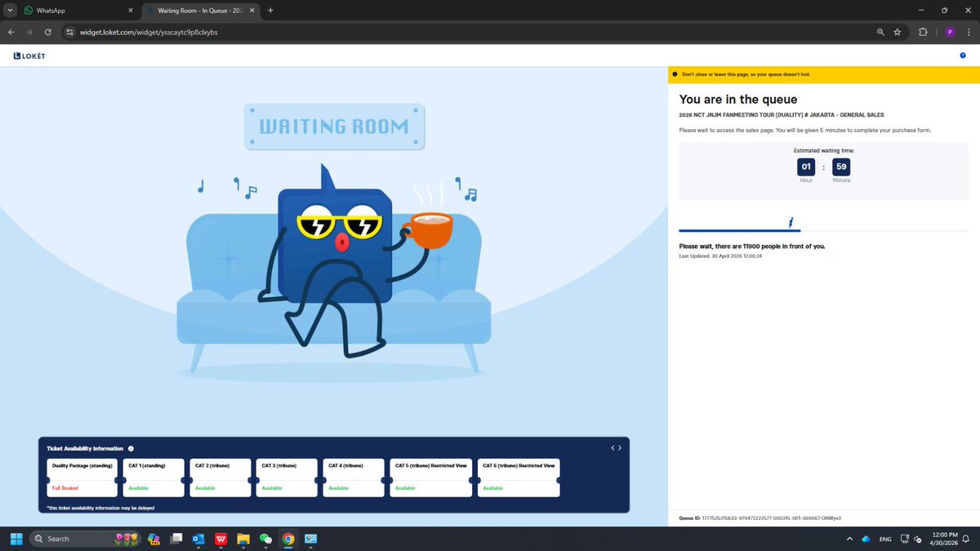Click the minute value 59 box
The image size is (980, 551).
[841, 167]
